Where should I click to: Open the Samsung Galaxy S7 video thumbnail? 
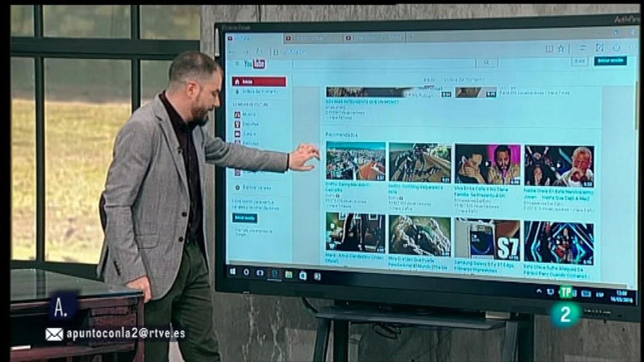coord(487,239)
